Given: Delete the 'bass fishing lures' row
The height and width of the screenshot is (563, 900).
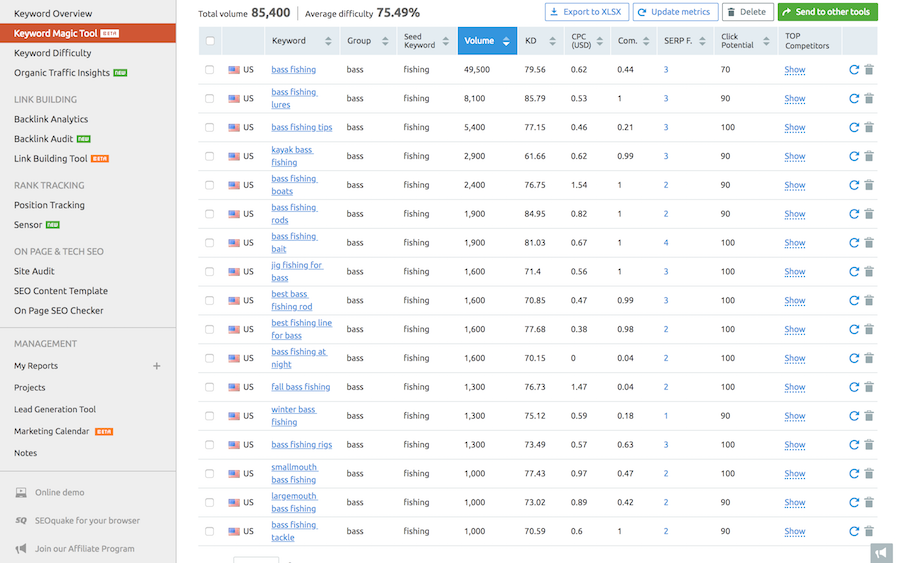Looking at the screenshot, I should click(x=869, y=98).
